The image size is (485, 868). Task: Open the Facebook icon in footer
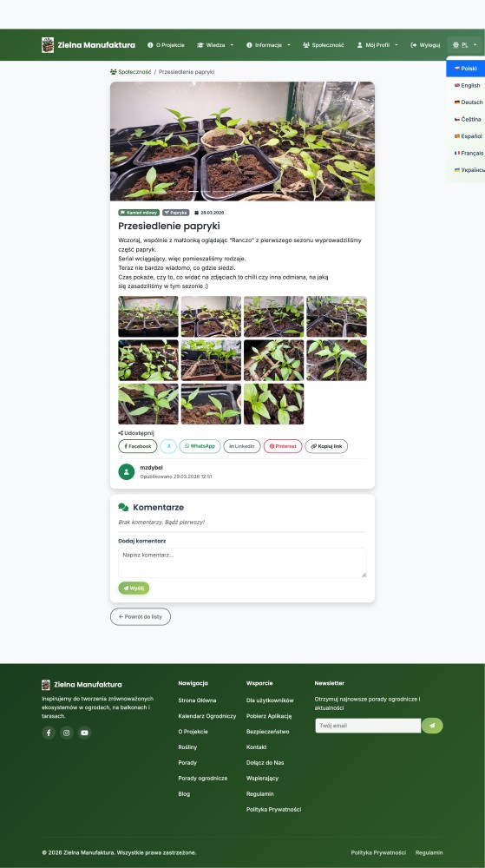[49, 733]
